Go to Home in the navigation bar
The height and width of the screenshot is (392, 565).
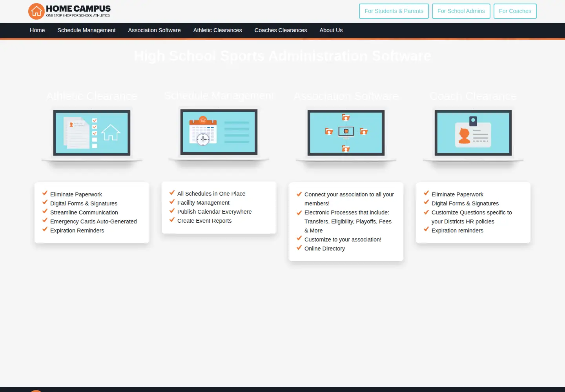[37, 30]
